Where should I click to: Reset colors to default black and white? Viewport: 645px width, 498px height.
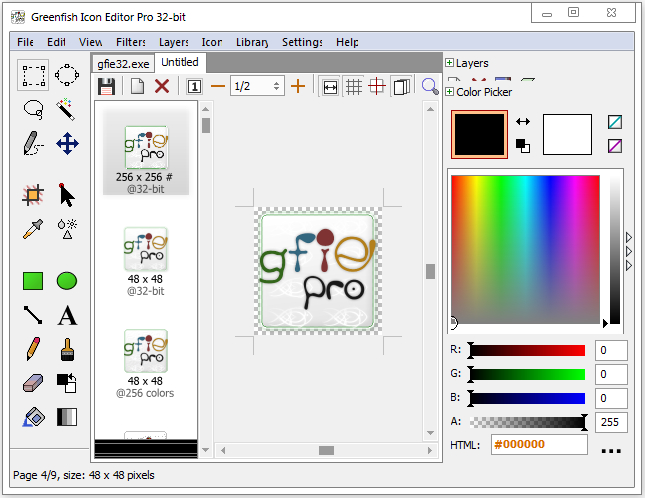pyautogui.click(x=523, y=146)
